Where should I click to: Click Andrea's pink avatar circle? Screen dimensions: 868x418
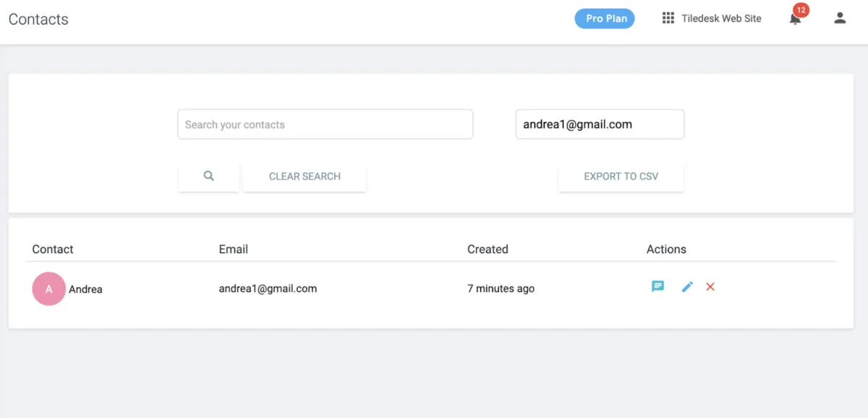pyautogui.click(x=49, y=289)
